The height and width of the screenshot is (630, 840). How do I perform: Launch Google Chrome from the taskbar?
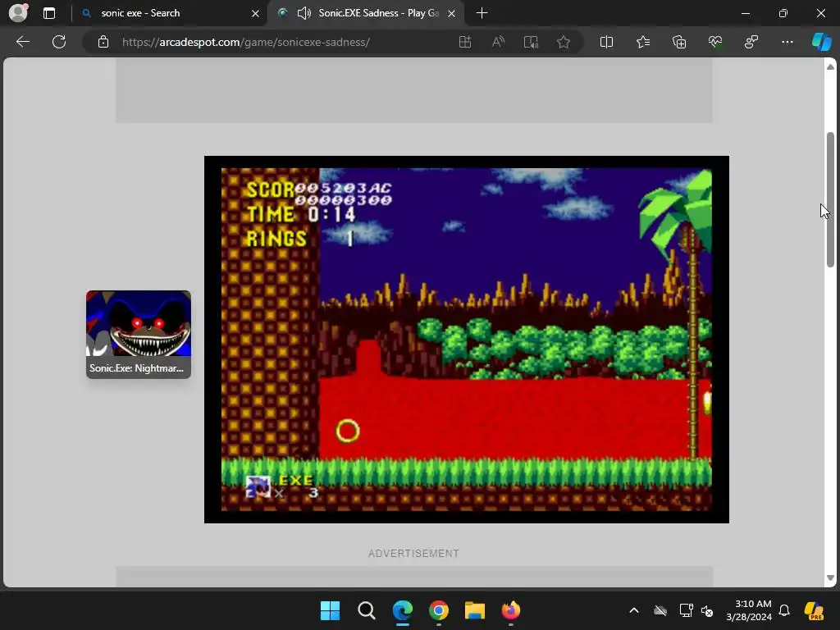point(439,610)
